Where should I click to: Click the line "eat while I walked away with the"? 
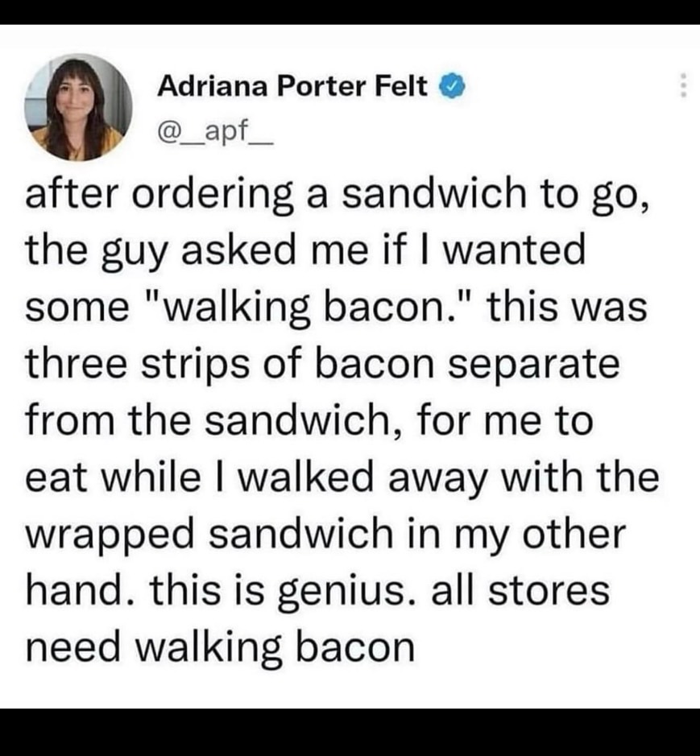click(342, 477)
